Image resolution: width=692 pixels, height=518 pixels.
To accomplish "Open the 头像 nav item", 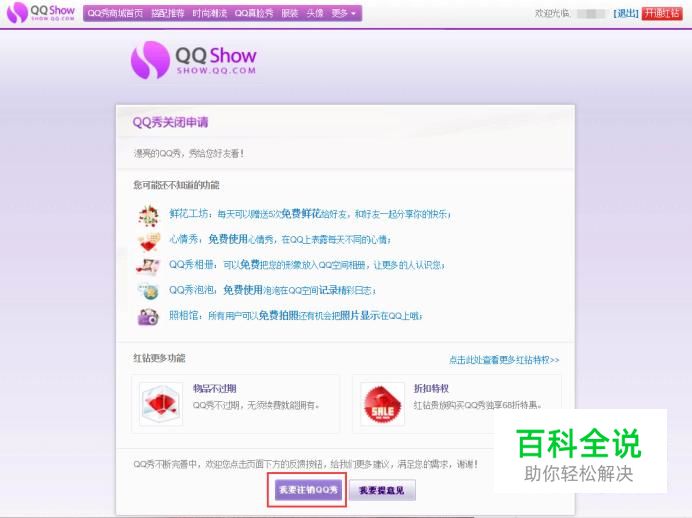I will (315, 13).
